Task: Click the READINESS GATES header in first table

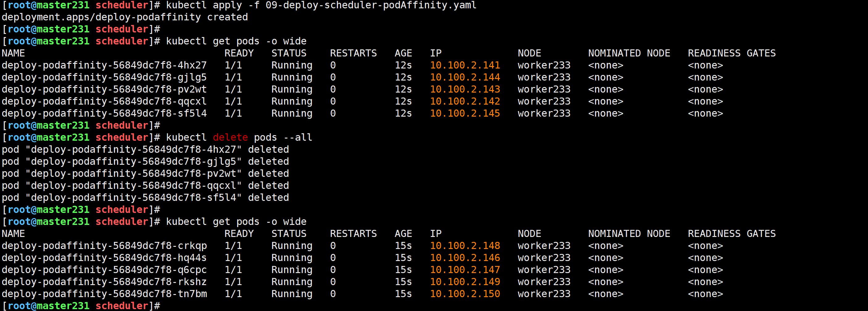Action: (x=732, y=53)
